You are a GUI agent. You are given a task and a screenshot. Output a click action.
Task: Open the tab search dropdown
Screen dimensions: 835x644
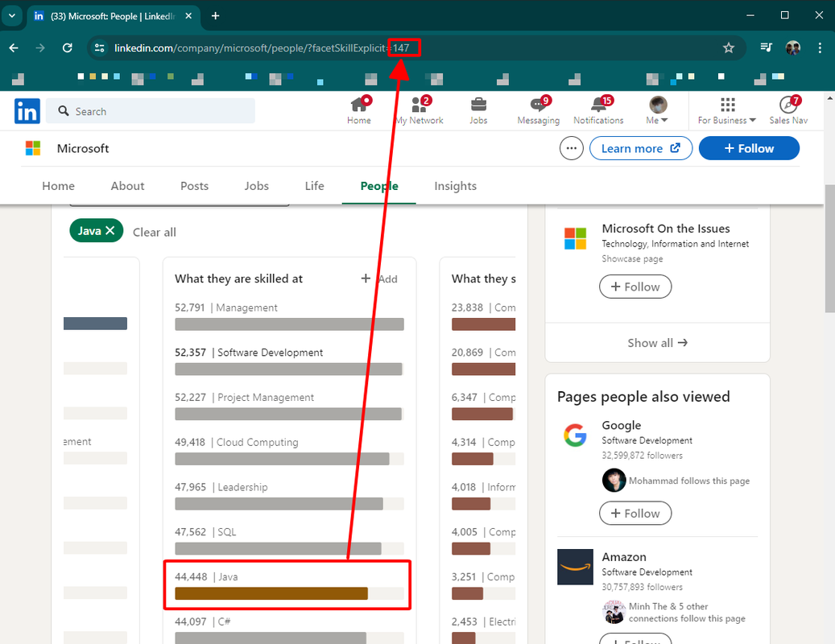(12, 16)
